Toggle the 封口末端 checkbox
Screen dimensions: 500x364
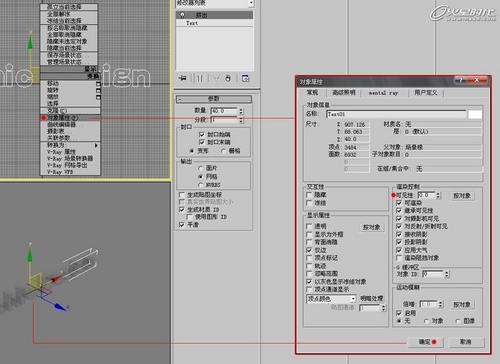coord(202,142)
